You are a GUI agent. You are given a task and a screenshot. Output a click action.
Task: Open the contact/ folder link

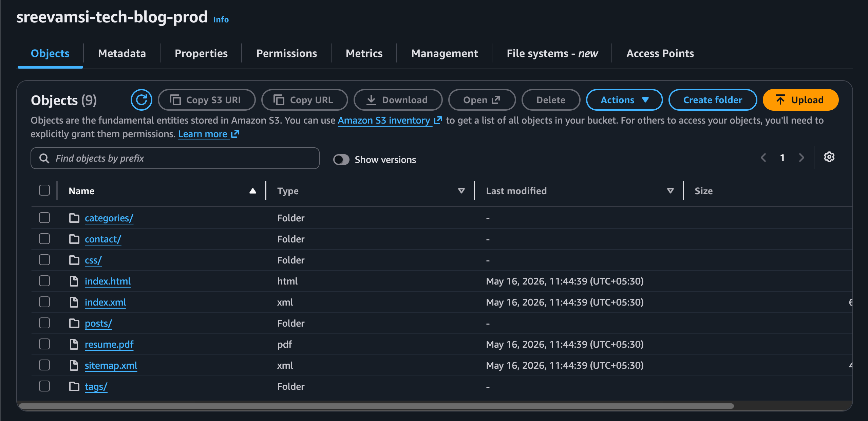pos(103,239)
